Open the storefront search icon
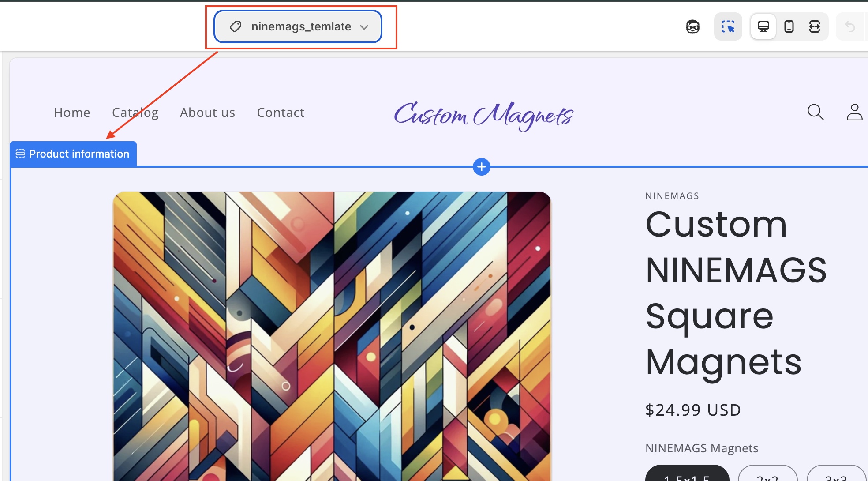The width and height of the screenshot is (868, 481). click(x=815, y=112)
